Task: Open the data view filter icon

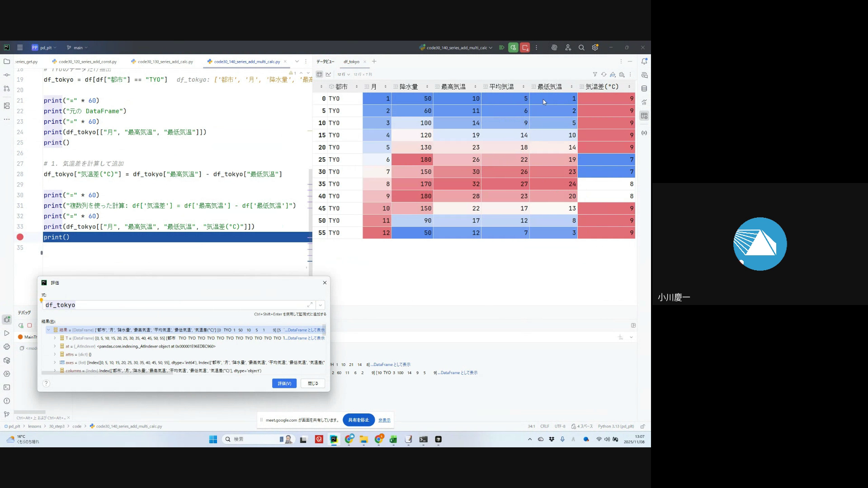Action: [595, 75]
